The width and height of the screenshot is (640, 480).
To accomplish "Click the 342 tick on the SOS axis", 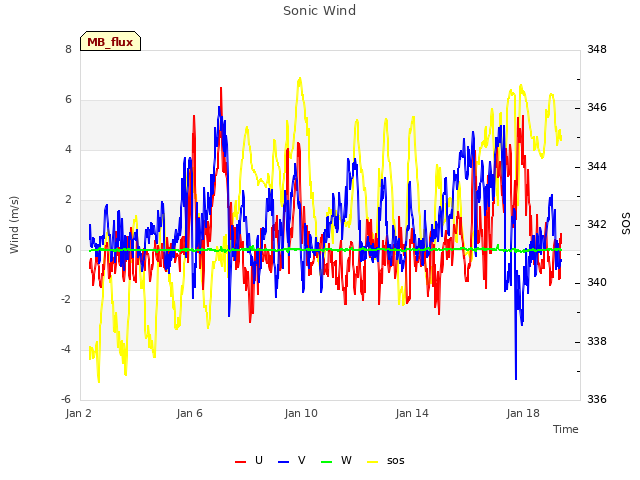I will coord(597,224).
